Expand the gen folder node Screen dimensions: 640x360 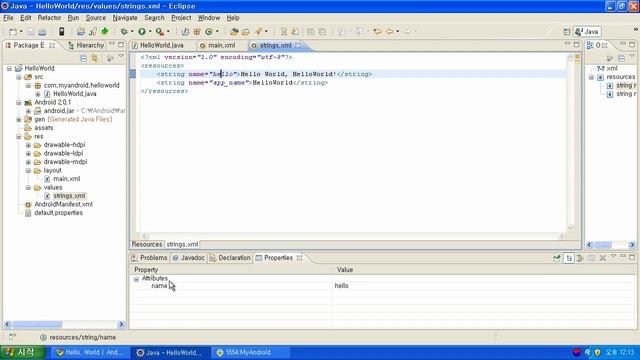19,120
